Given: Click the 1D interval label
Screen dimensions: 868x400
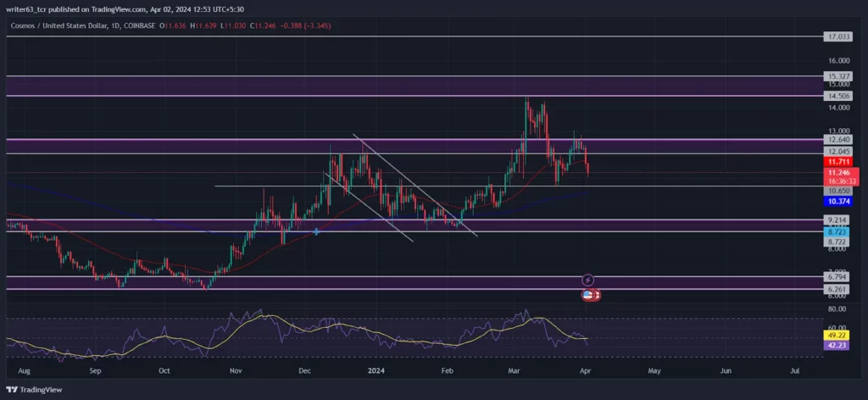Looking at the screenshot, I should pos(114,25).
